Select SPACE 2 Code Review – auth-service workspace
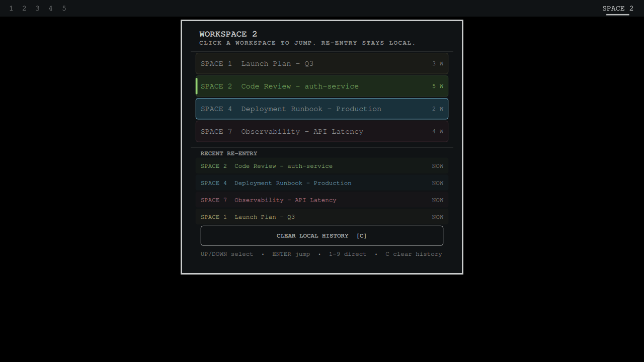This screenshot has width=644, height=362. pyautogui.click(x=322, y=86)
